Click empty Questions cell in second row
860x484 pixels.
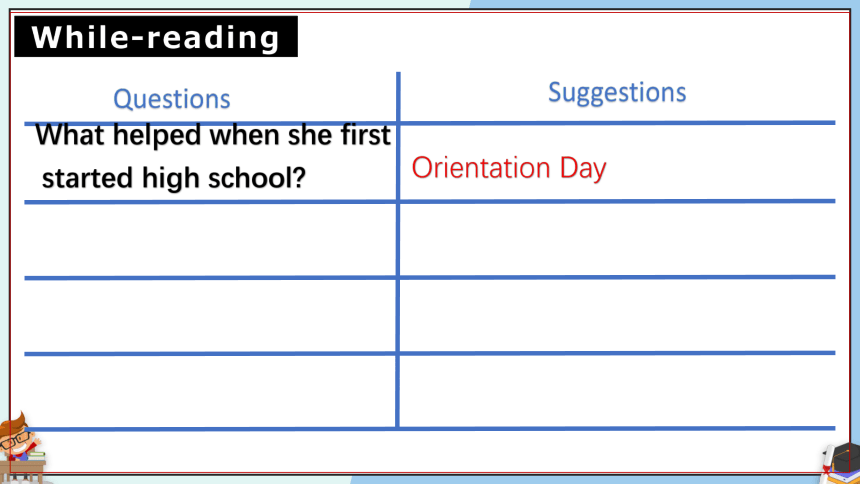(210, 240)
